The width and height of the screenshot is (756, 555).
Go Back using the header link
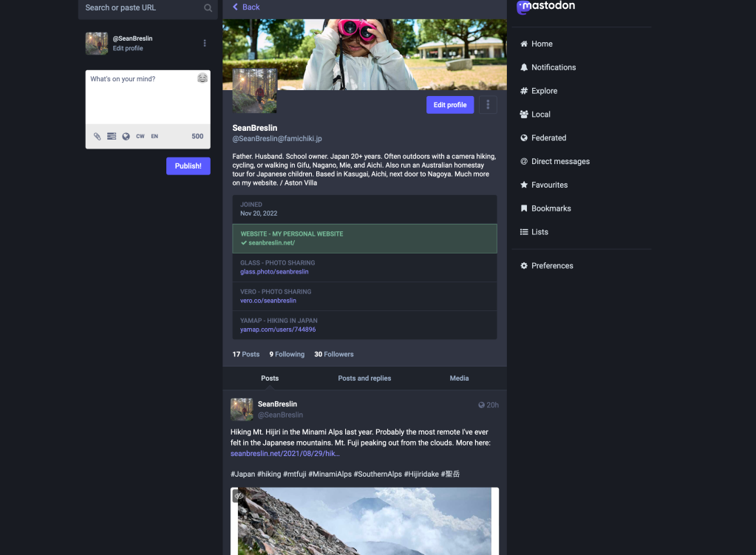click(246, 7)
